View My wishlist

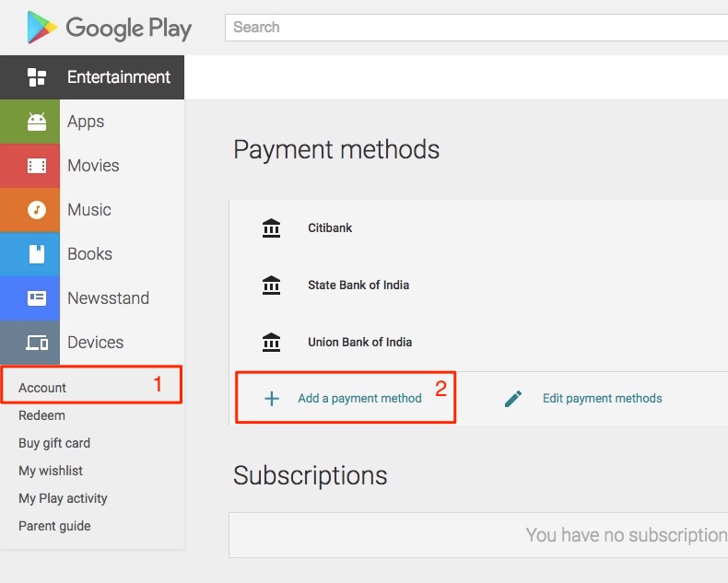pos(51,471)
